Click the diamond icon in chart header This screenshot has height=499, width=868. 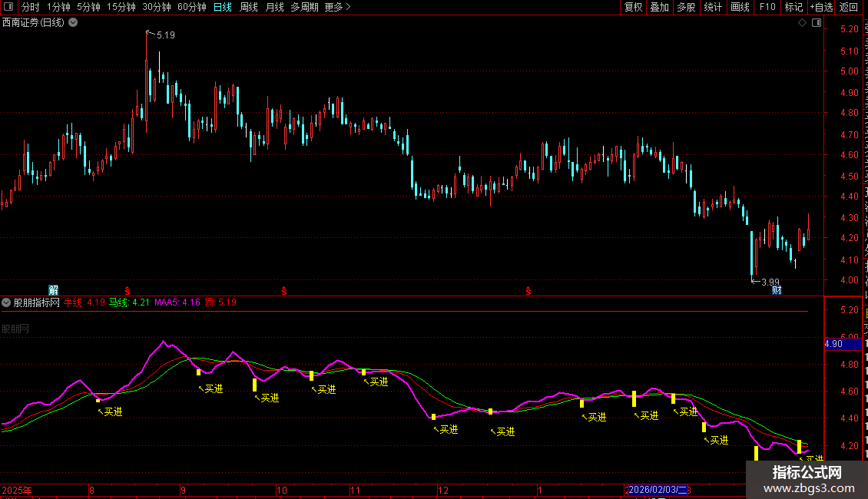click(x=802, y=23)
